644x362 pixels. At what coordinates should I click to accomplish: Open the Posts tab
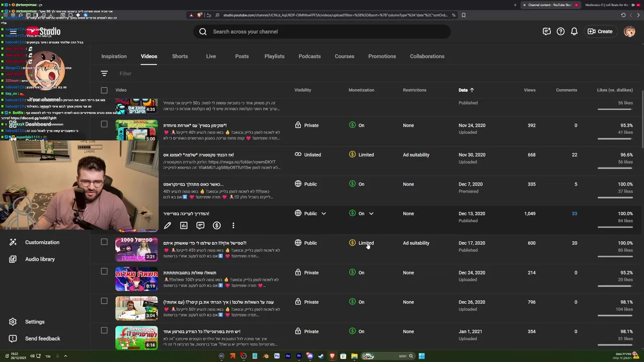242,56
